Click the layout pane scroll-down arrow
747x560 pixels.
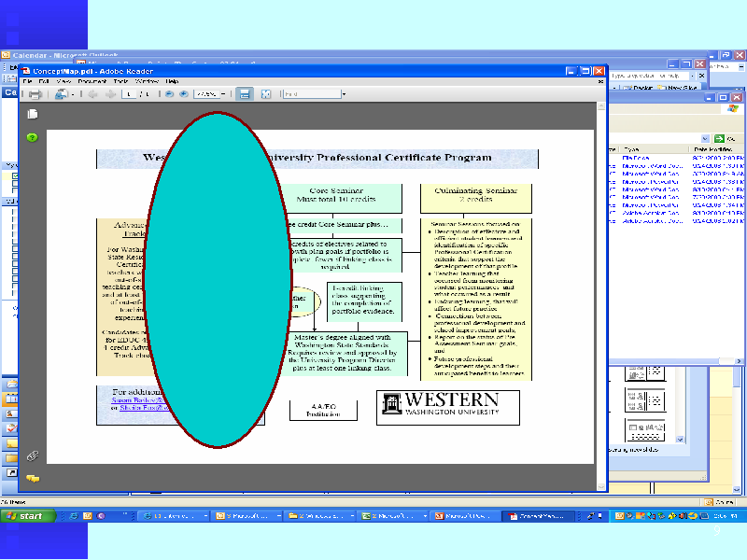pos(681,439)
